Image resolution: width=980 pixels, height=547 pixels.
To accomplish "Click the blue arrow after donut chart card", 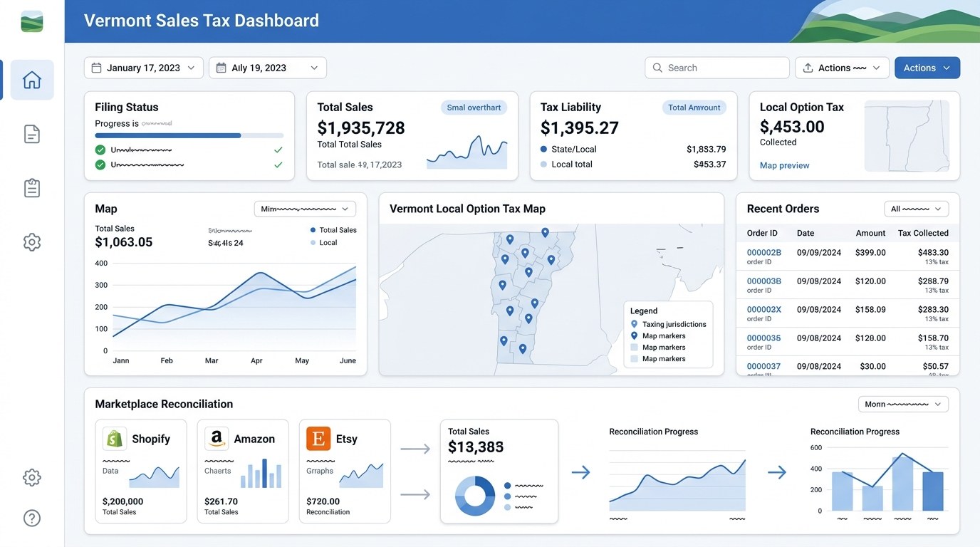I will 581,472.
